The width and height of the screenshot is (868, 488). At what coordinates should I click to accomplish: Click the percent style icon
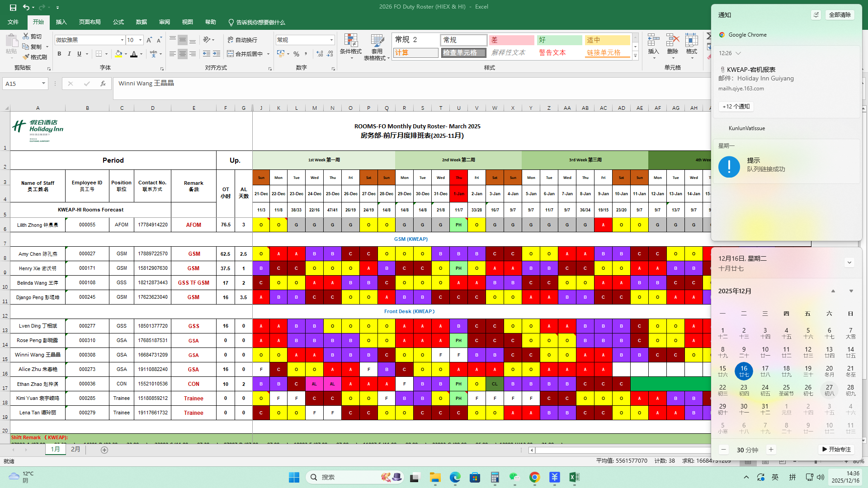click(296, 54)
